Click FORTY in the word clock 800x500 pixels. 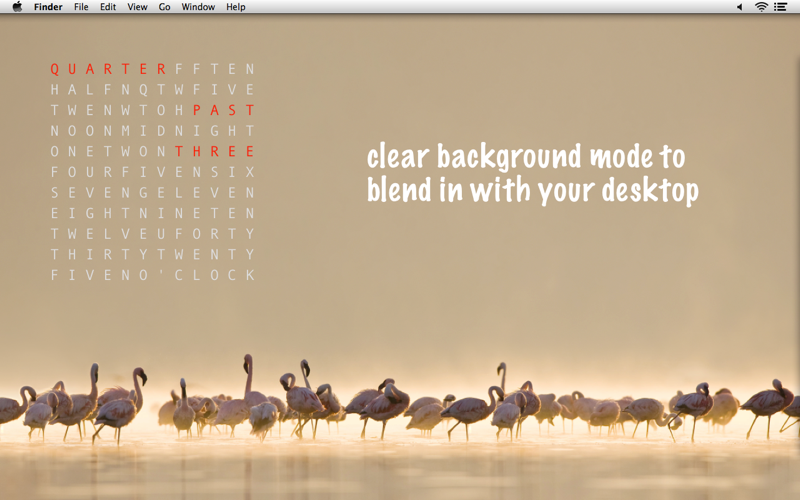click(214, 234)
